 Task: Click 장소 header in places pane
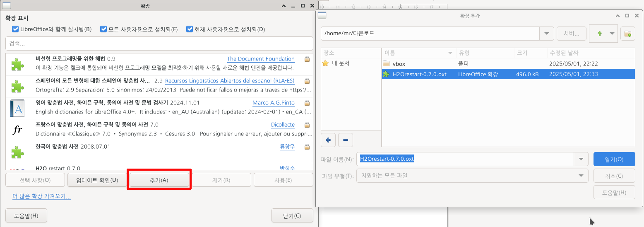click(x=351, y=53)
